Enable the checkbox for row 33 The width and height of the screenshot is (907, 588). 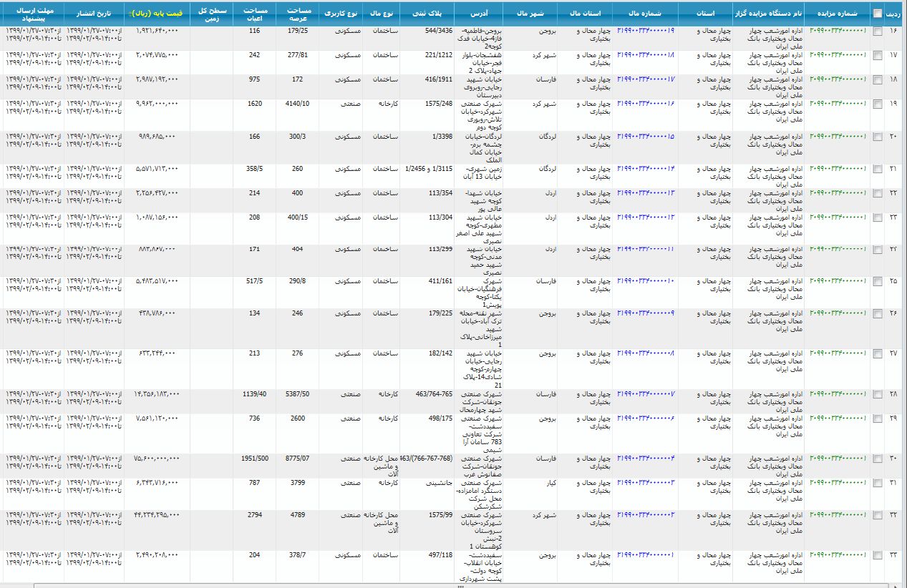tap(878, 556)
